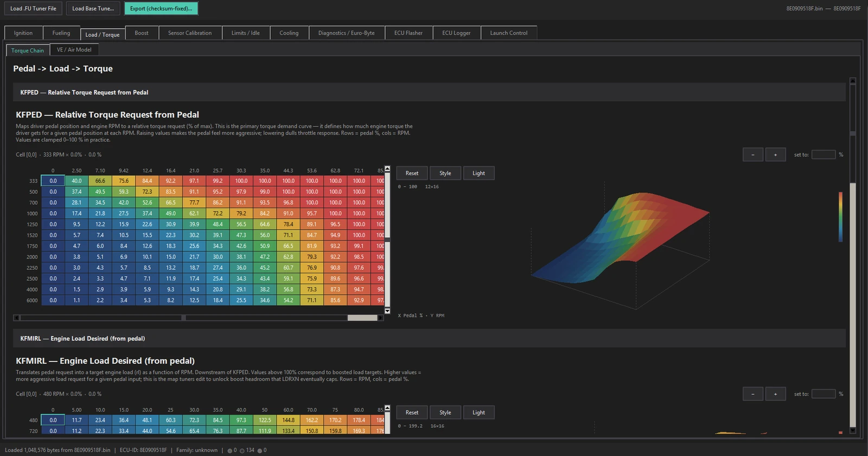
Task: Switch to the Ignition tab
Action: pyautogui.click(x=23, y=33)
